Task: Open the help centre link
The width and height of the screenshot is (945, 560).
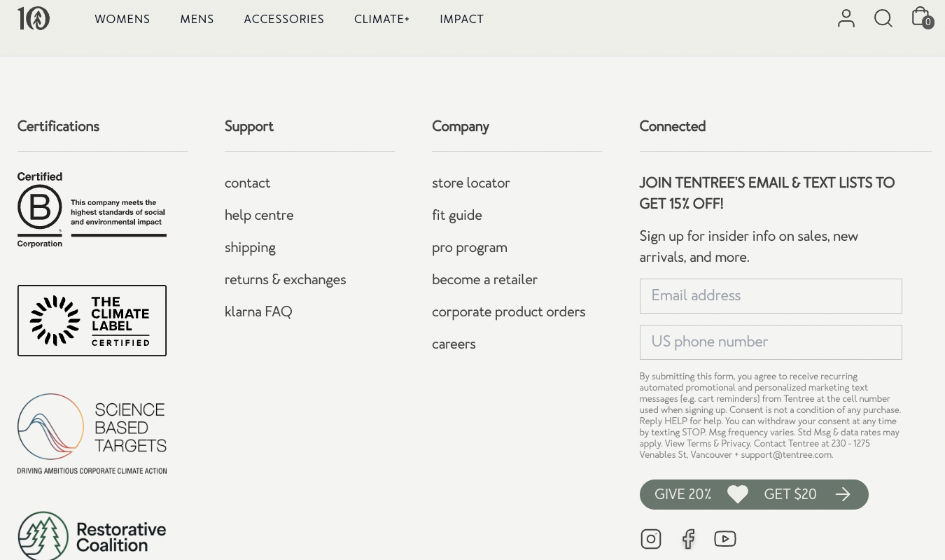Action: (259, 215)
